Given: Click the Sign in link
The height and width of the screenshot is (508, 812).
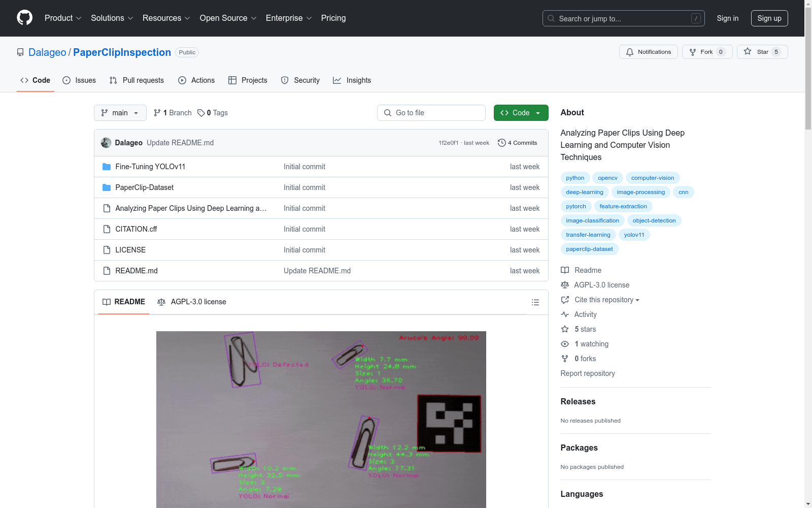Looking at the screenshot, I should tap(728, 18).
